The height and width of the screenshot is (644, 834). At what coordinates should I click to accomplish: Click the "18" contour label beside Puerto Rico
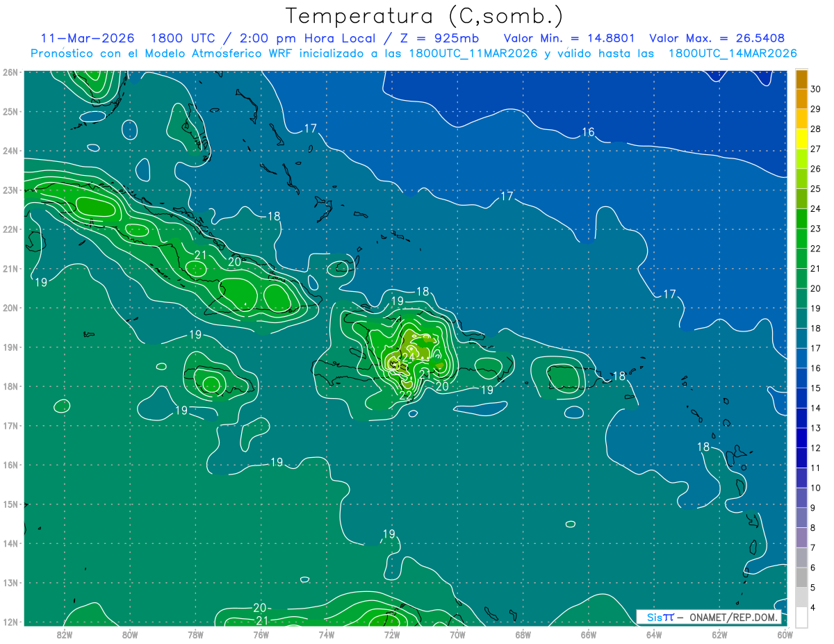click(619, 376)
